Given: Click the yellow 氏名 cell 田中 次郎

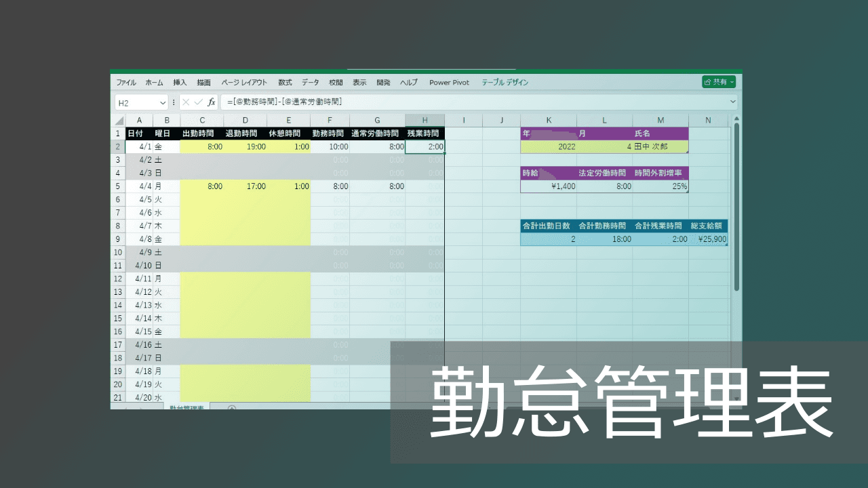Looking at the screenshot, I should (x=660, y=146).
